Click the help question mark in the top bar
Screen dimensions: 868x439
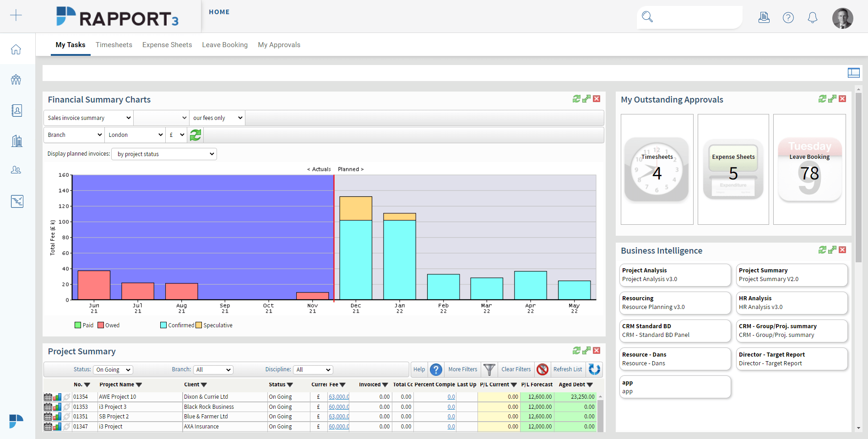[788, 17]
